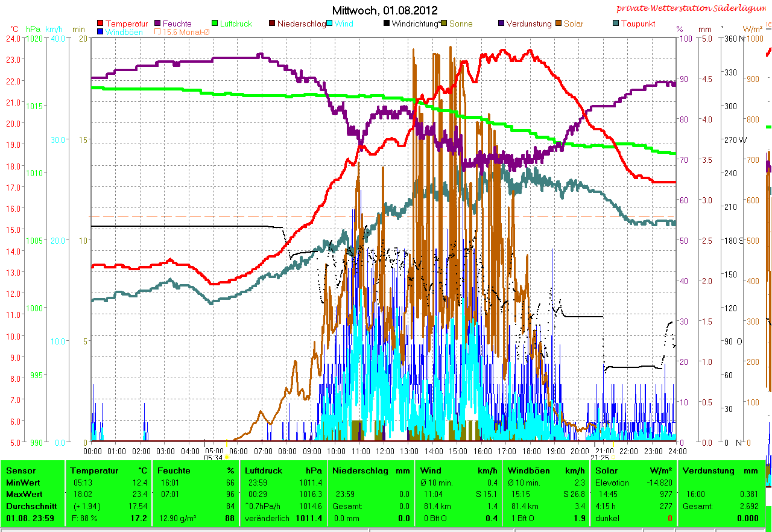772x532 pixels.
Task: Click the Verdunstung legend label
Action: pyautogui.click(x=529, y=24)
